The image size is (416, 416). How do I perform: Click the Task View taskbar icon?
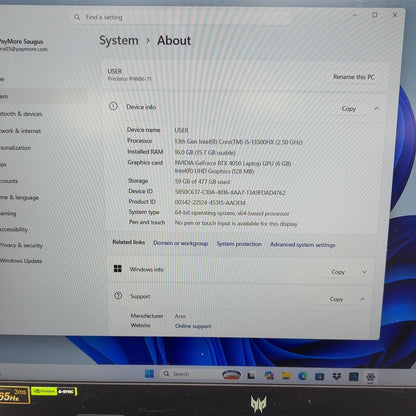click(251, 376)
